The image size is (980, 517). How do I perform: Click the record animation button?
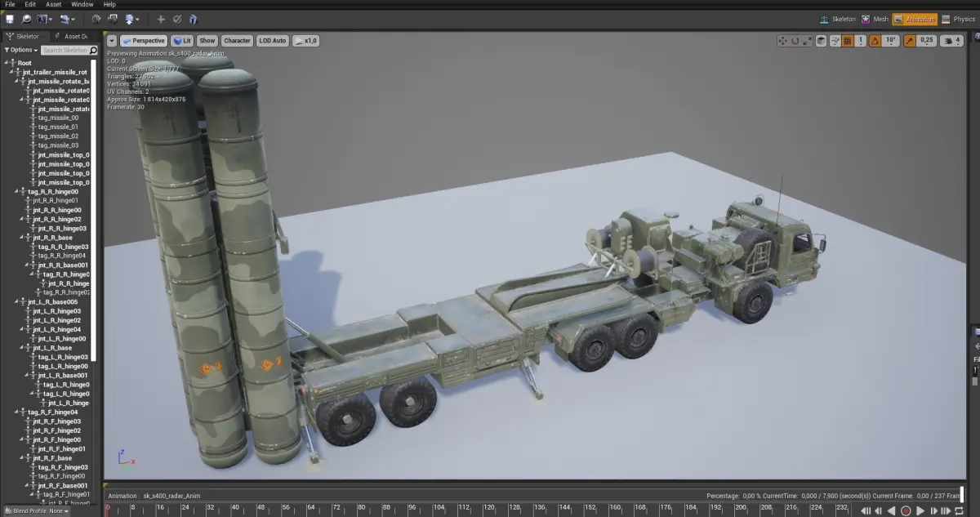pos(906,510)
